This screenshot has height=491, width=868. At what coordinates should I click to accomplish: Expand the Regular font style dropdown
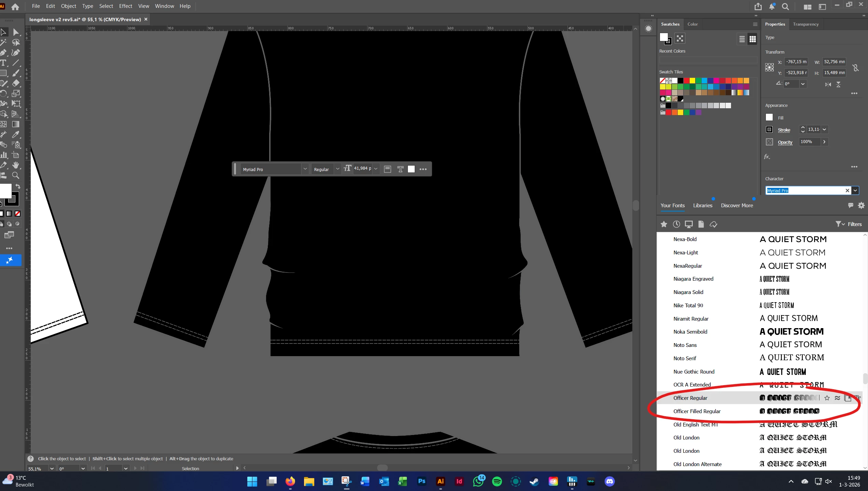[337, 169]
